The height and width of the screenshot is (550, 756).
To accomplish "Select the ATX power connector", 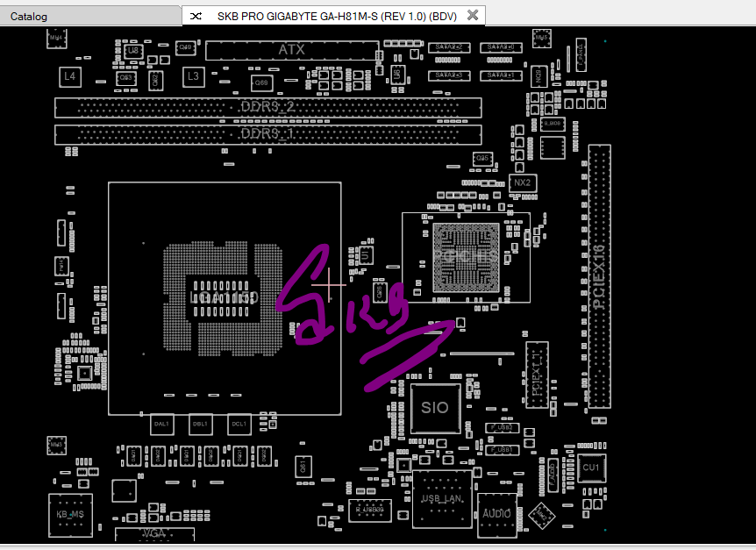I will 292,50.
